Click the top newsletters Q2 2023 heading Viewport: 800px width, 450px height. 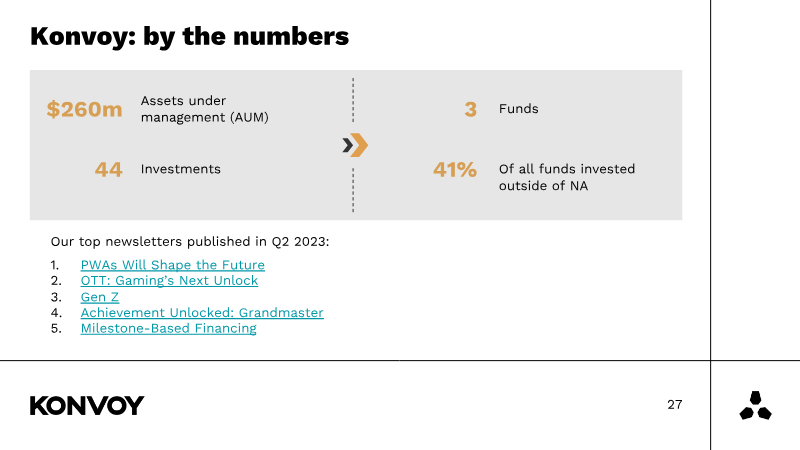pyautogui.click(x=189, y=242)
